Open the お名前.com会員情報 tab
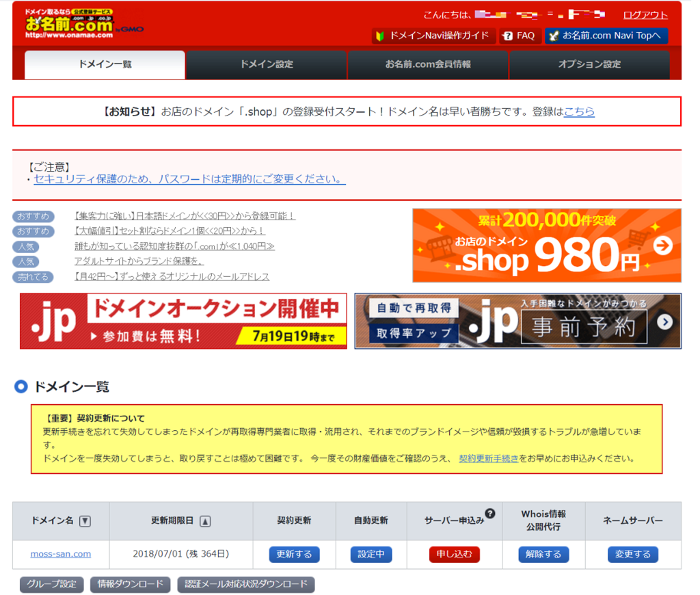 [x=428, y=65]
